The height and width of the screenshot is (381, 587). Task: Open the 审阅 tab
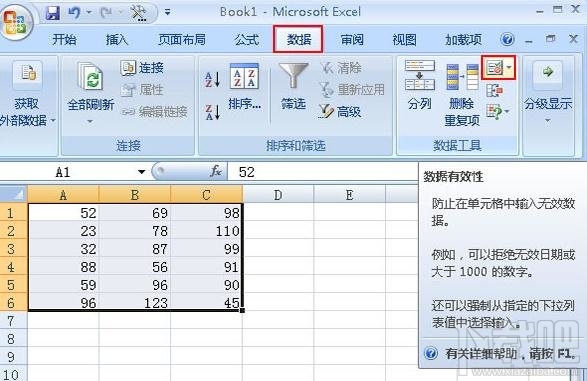352,39
